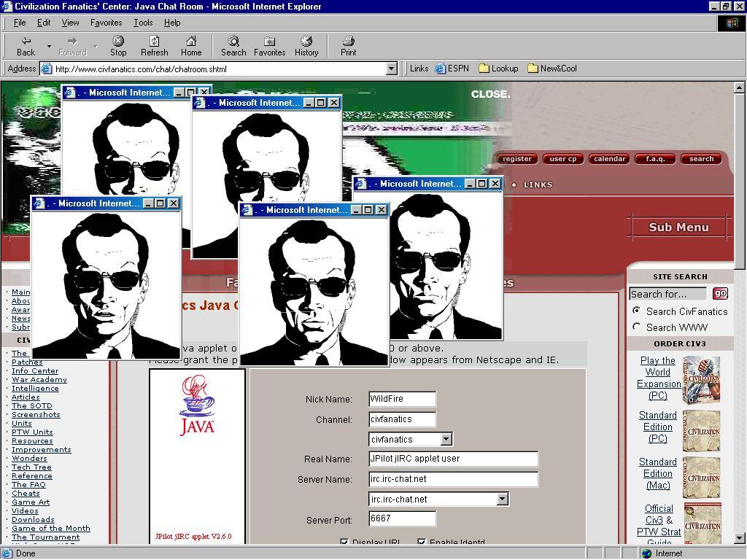
Task: Open the Cheats link
Action: [x=26, y=494]
